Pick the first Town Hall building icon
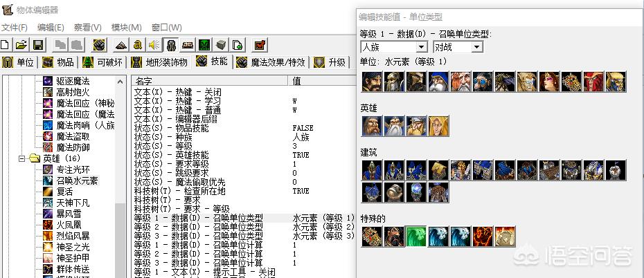This screenshot has height=278, width=644. click(372, 170)
